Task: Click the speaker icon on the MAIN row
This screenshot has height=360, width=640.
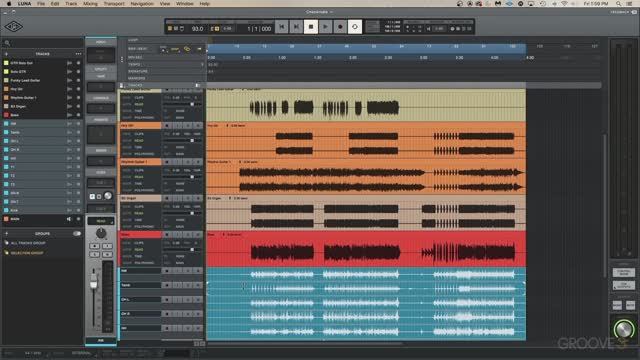Action: [69, 219]
